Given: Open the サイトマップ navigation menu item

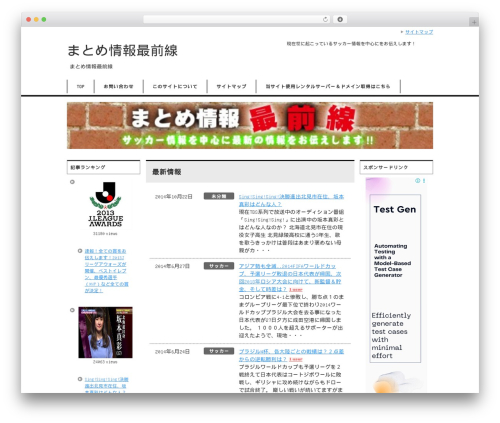Looking at the screenshot, I should click(x=231, y=86).
